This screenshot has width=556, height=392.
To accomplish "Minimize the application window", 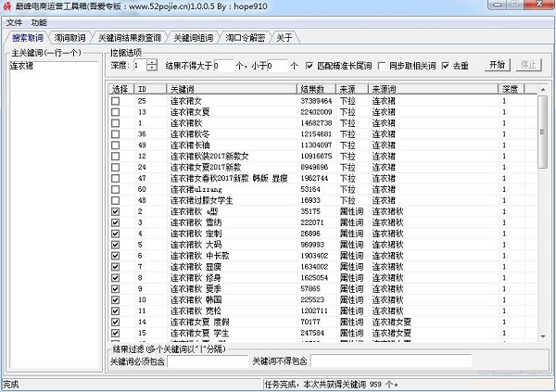I will coord(498,5).
